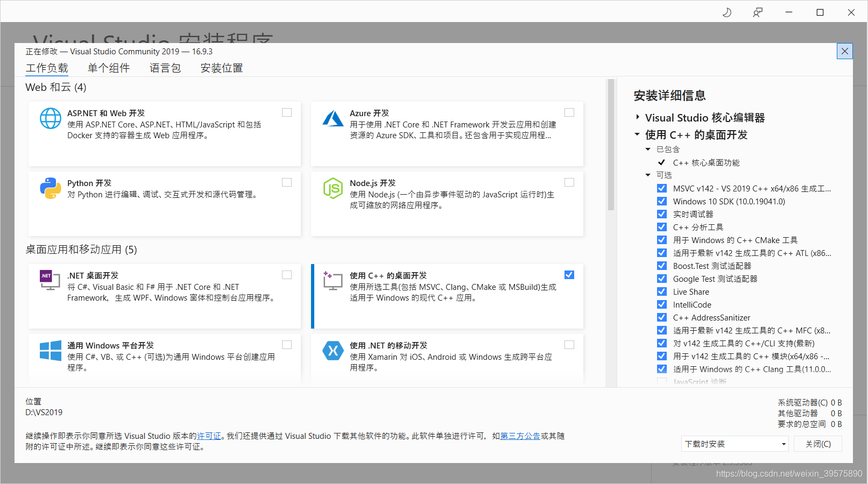Viewport: 868px width, 484px height.
Task: Switch to the 安装位置 tab
Action: point(222,68)
